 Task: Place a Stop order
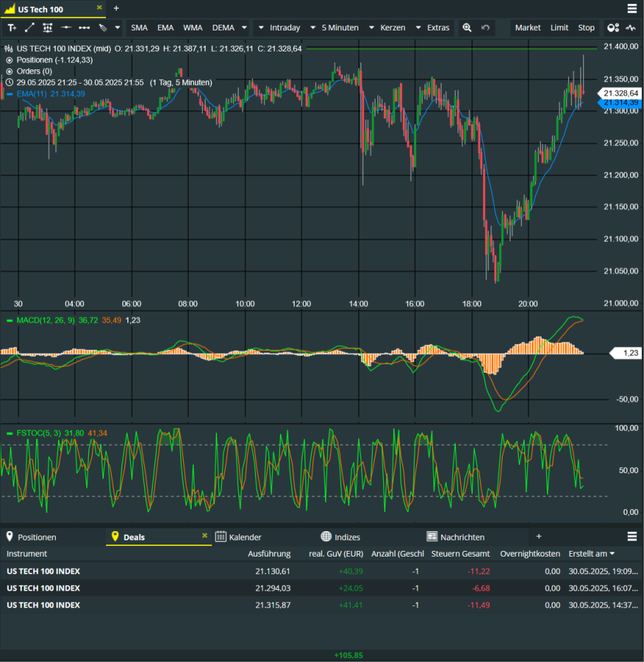[x=586, y=28]
